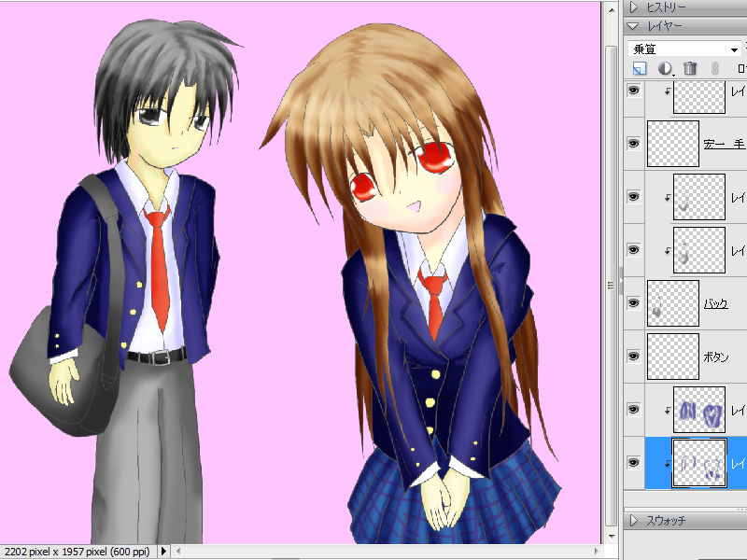The image size is (747, 560).
Task: Click thumbnail of the layer directly above バック
Action: 698,250
